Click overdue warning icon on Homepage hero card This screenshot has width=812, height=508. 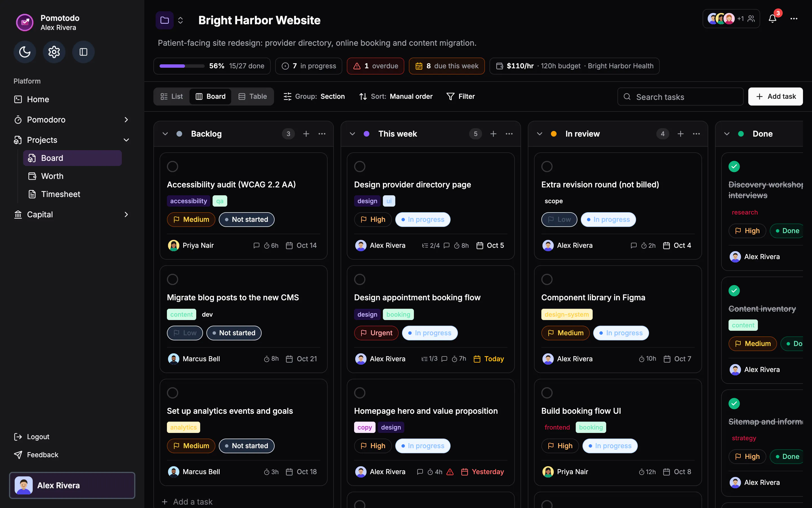click(450, 472)
